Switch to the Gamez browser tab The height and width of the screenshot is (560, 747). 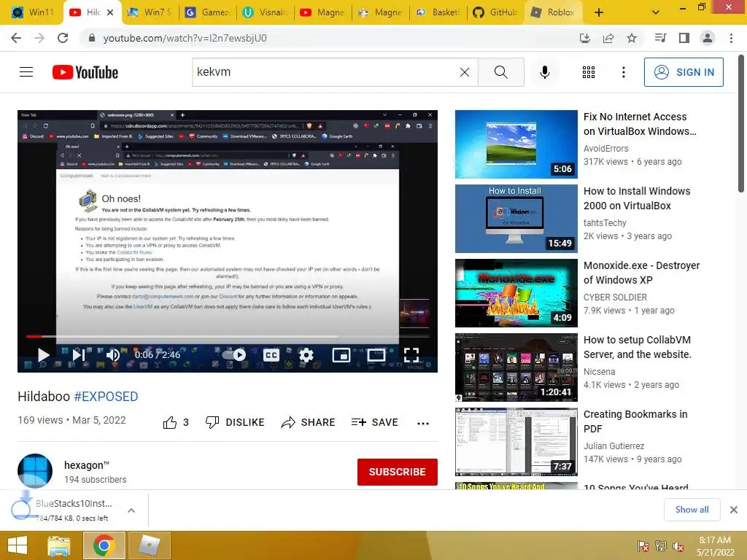coord(206,12)
